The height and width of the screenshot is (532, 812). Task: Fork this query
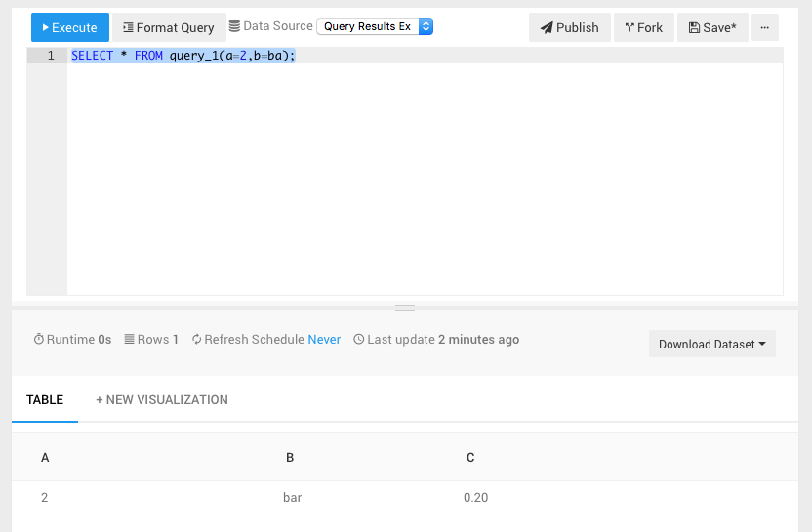point(644,27)
